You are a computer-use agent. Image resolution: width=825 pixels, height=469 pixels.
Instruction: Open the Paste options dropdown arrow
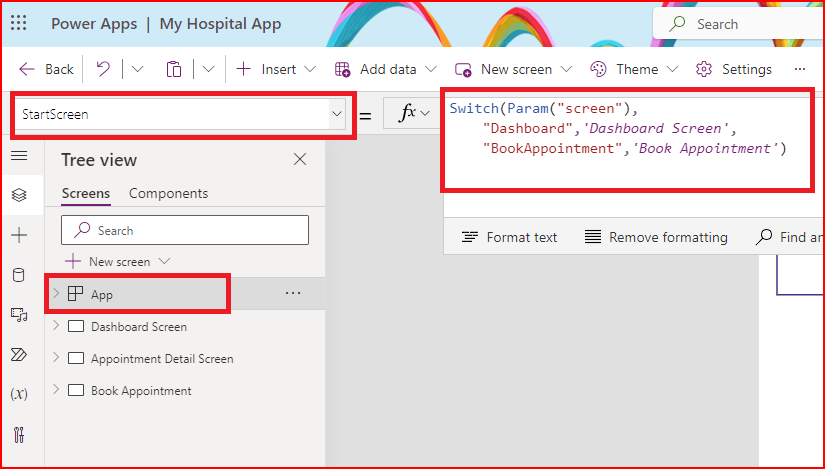click(208, 69)
